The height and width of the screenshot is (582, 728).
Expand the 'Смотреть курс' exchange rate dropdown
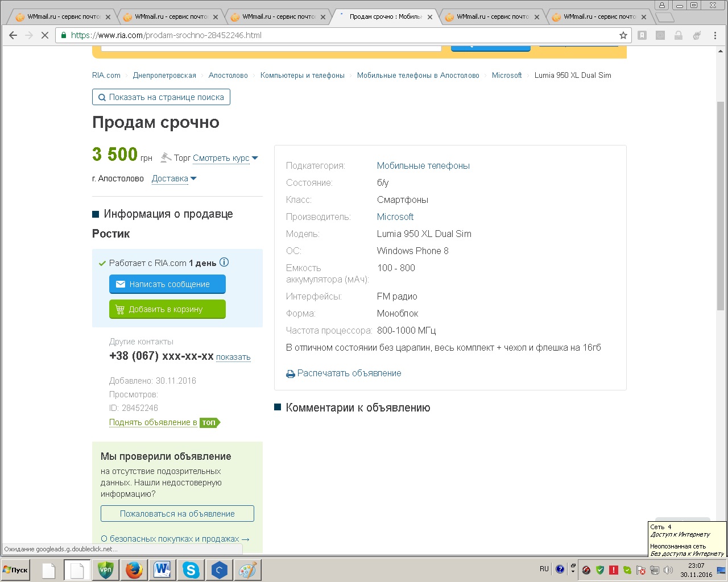[x=226, y=158]
